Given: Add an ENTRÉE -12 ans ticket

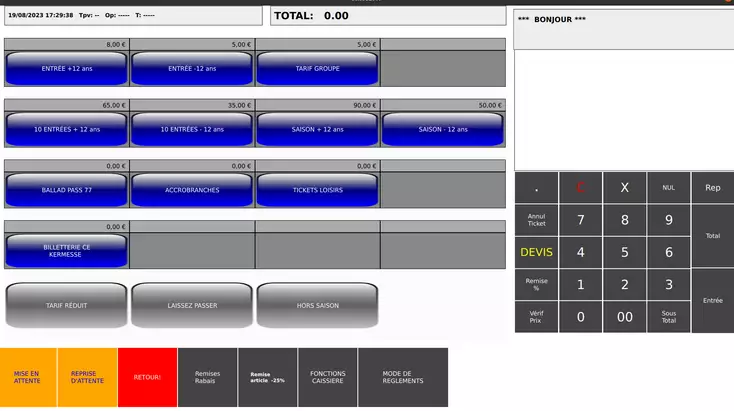Looking at the screenshot, I should point(192,68).
